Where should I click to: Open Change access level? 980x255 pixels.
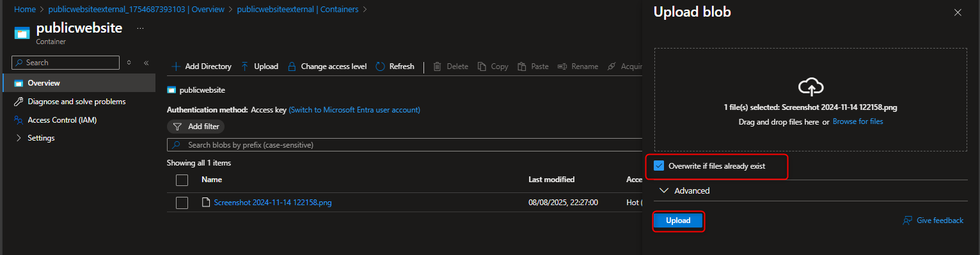point(327,66)
